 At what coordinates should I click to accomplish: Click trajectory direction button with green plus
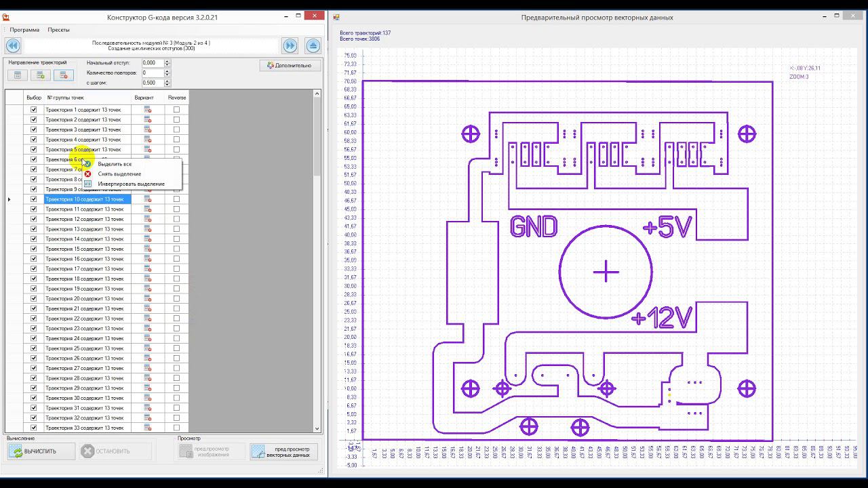(x=41, y=75)
